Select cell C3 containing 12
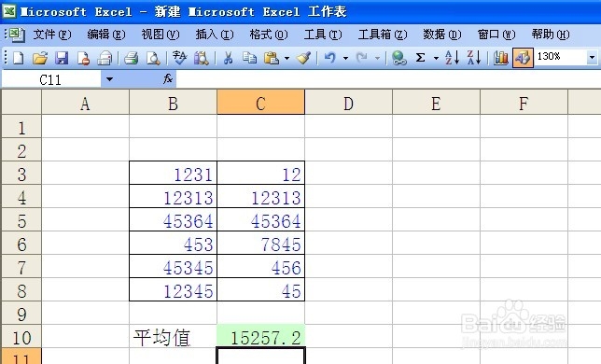Image resolution: width=601 pixels, height=364 pixels. [260, 174]
